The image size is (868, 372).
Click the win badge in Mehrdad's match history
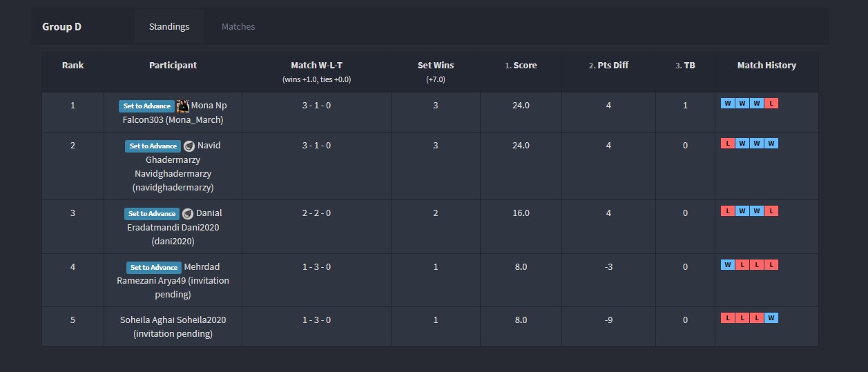[727, 265]
